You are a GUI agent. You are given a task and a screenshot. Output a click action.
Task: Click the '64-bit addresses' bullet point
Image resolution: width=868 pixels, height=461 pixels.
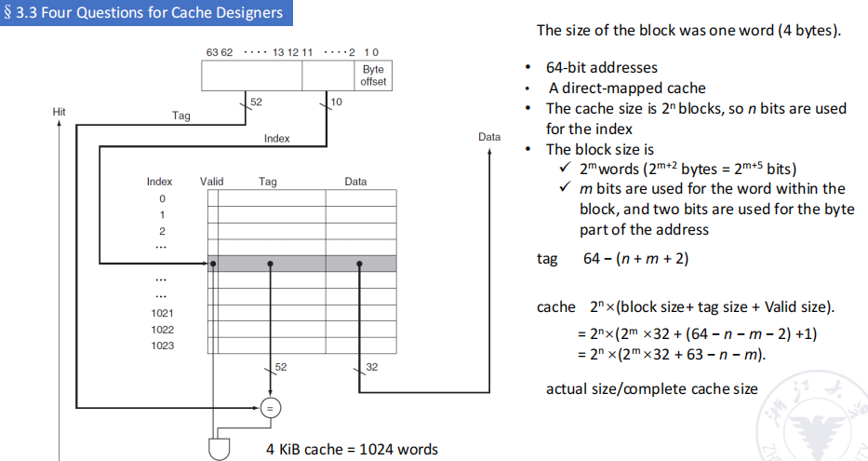(601, 67)
